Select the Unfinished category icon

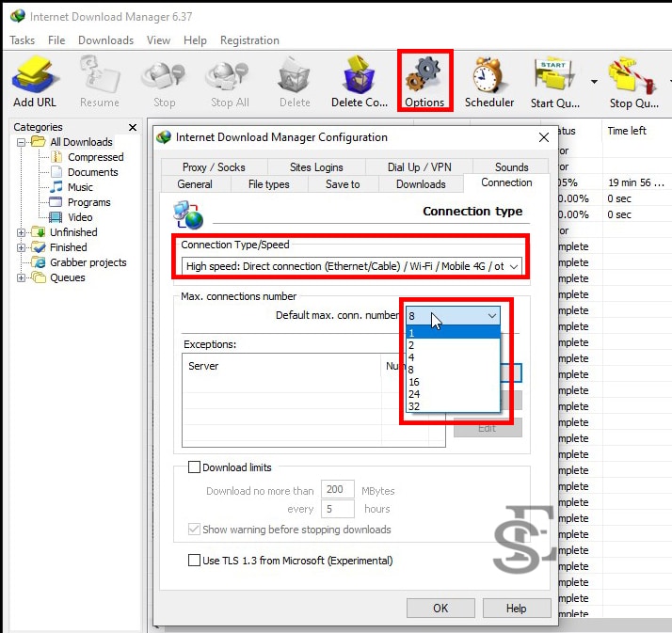(x=39, y=232)
